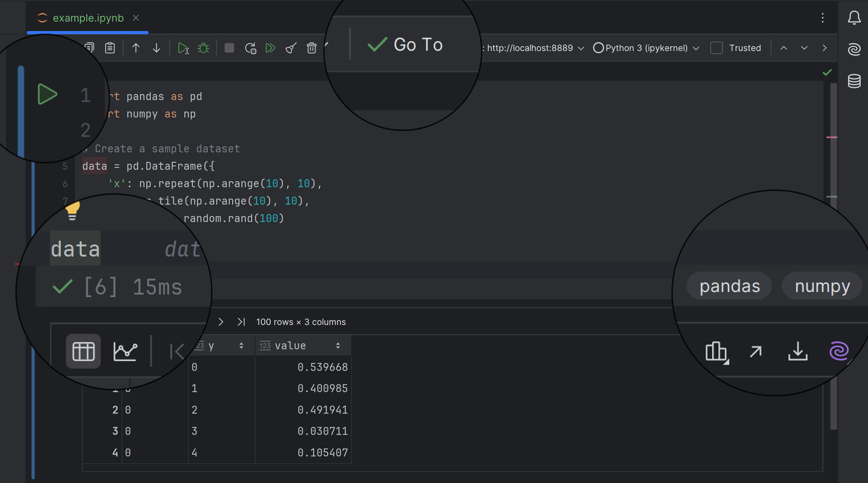The width and height of the screenshot is (868, 483).
Task: Sort by the value column header arrows
Action: click(x=338, y=346)
